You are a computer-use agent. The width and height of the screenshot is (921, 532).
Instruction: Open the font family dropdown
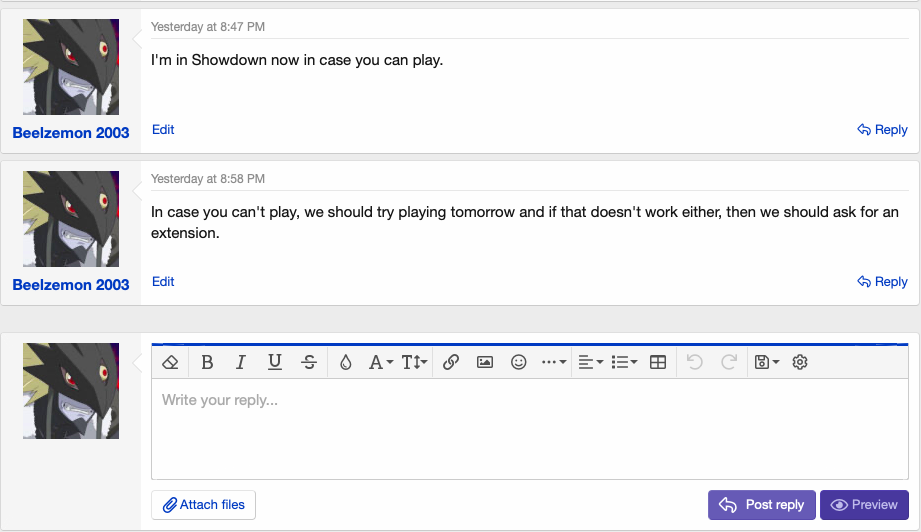point(380,362)
